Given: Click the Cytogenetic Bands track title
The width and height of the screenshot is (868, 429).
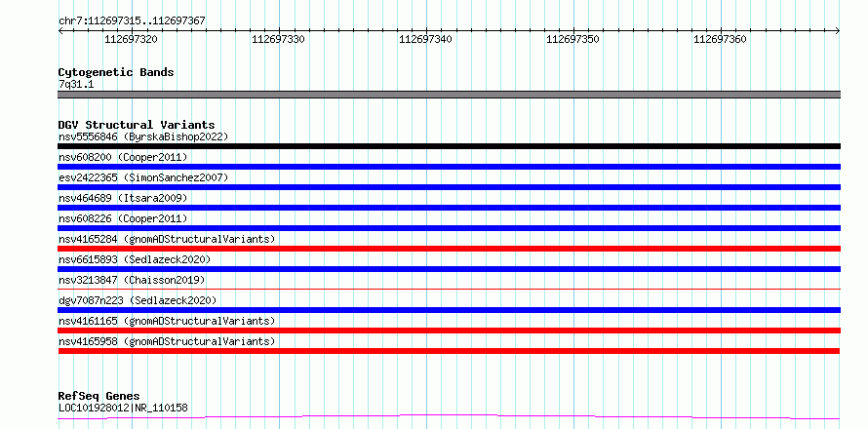Looking at the screenshot, I should click(x=116, y=72).
